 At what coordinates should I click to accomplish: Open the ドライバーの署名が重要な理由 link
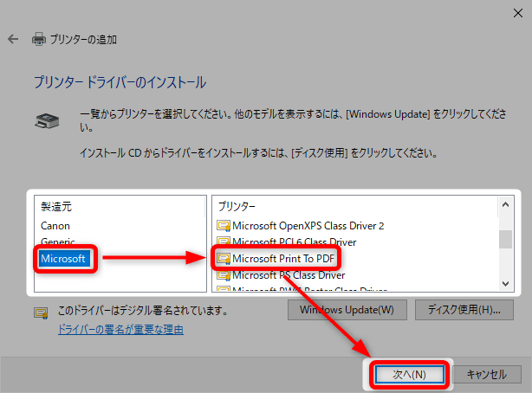tap(120, 329)
